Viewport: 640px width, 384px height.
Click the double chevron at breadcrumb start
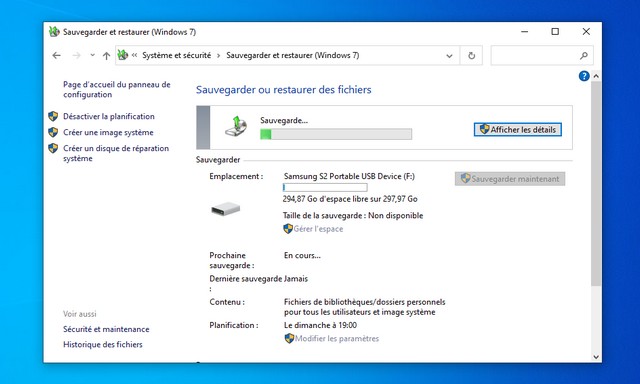[134, 55]
